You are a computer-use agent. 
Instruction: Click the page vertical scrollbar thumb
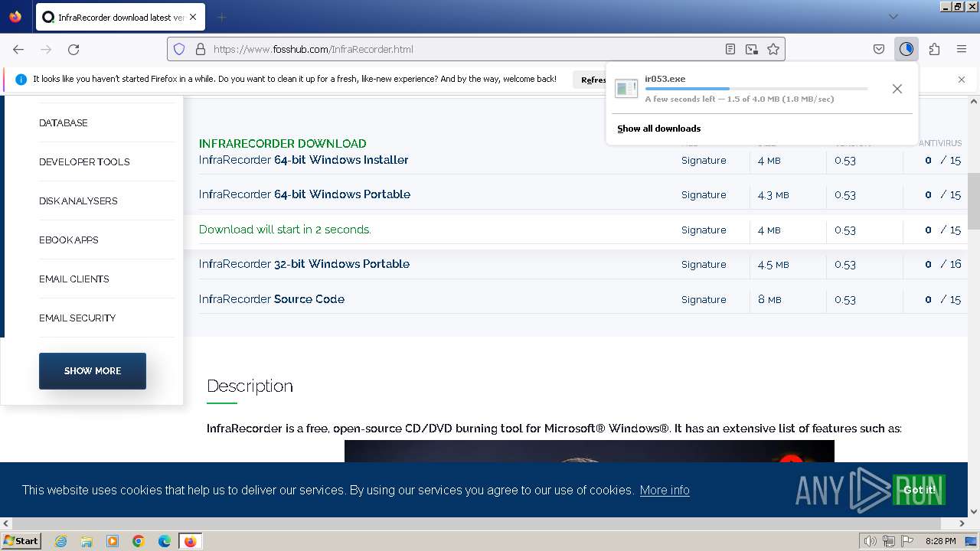pos(974,201)
